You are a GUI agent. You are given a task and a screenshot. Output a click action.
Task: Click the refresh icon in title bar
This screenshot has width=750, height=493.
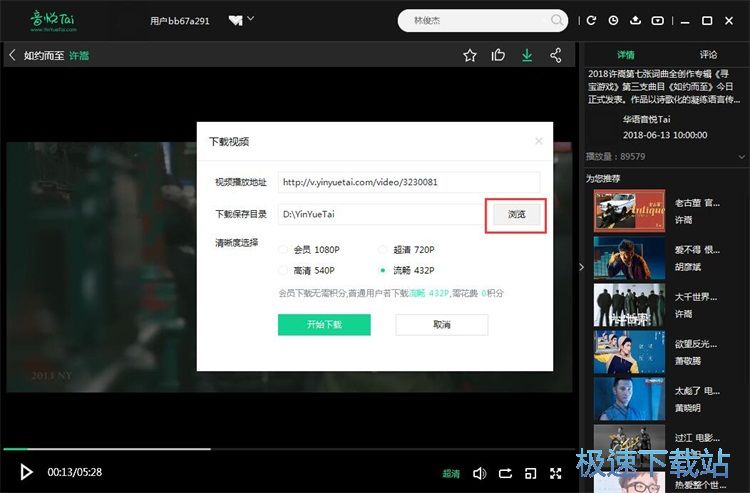[591, 20]
